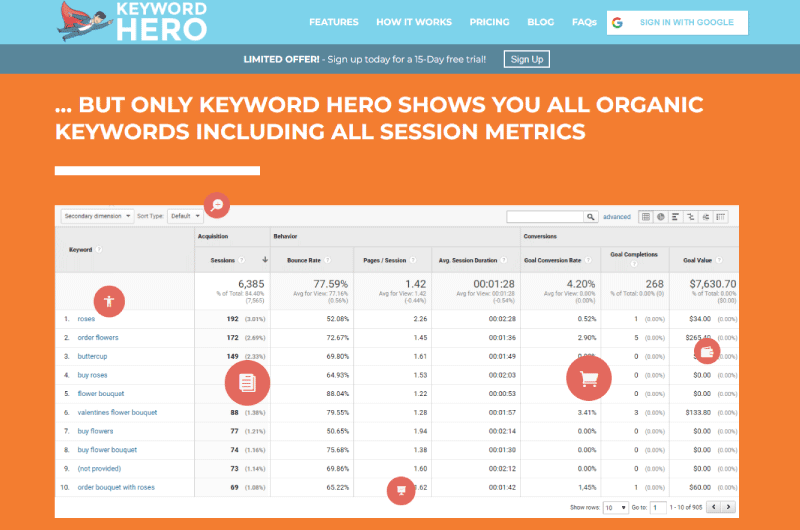Open the FEATURES menu item
The image size is (800, 530).
point(334,22)
